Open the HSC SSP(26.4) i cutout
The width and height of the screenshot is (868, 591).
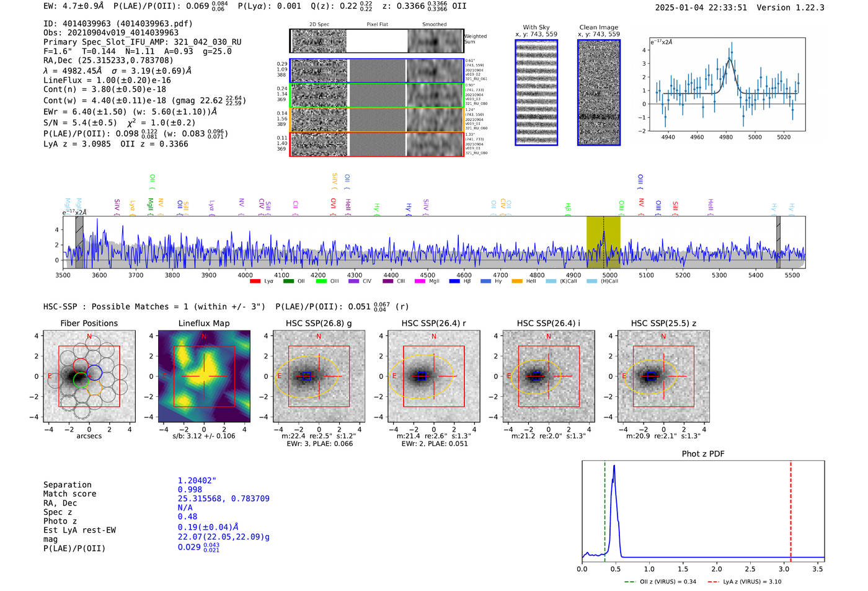click(x=549, y=376)
